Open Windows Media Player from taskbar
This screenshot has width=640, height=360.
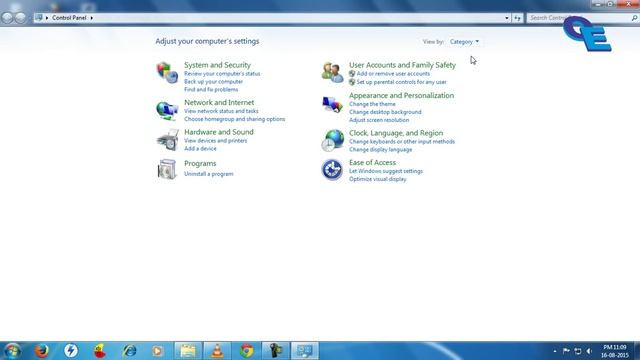point(158,351)
